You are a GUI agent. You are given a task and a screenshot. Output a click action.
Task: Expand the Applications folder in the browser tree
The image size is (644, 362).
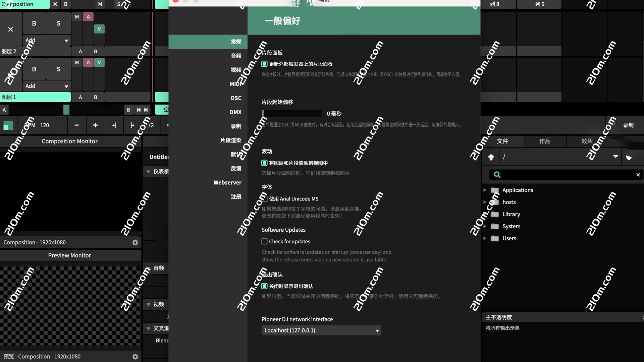coord(485,190)
